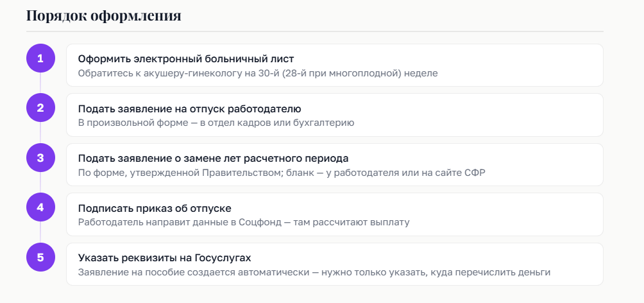
Task: Click the 'Указать реквизиты на Госуслугах' title
Action: (164, 257)
